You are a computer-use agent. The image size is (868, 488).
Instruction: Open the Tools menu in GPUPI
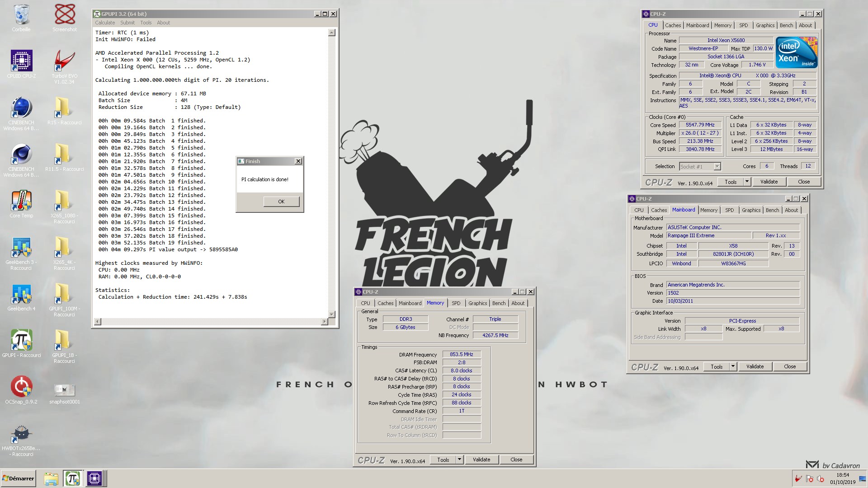pos(146,23)
